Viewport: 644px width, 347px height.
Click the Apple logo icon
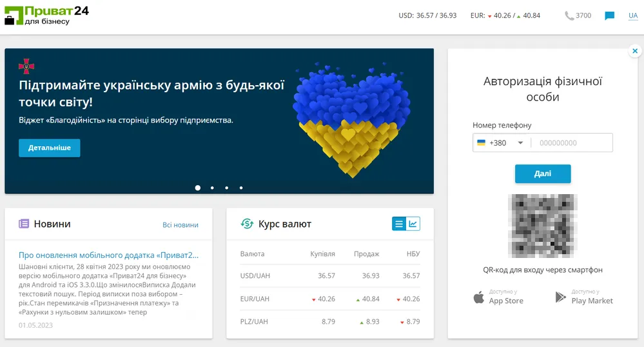pos(478,297)
